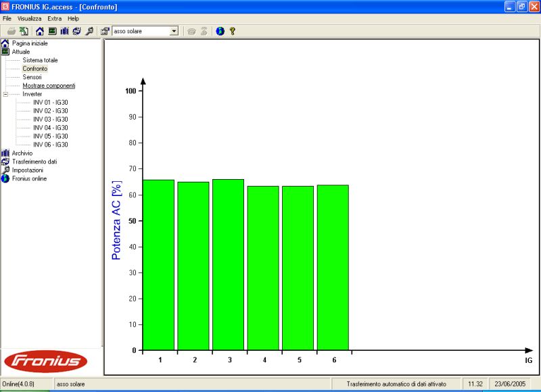Select Confronto tree item
This screenshot has height=392, width=541.
[35, 69]
